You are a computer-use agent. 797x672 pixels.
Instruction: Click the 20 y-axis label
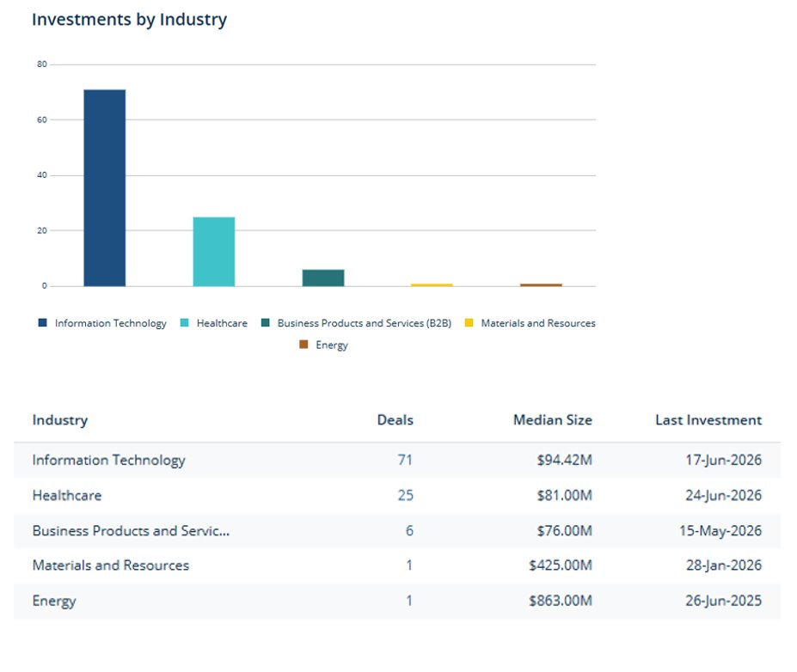tap(41, 230)
